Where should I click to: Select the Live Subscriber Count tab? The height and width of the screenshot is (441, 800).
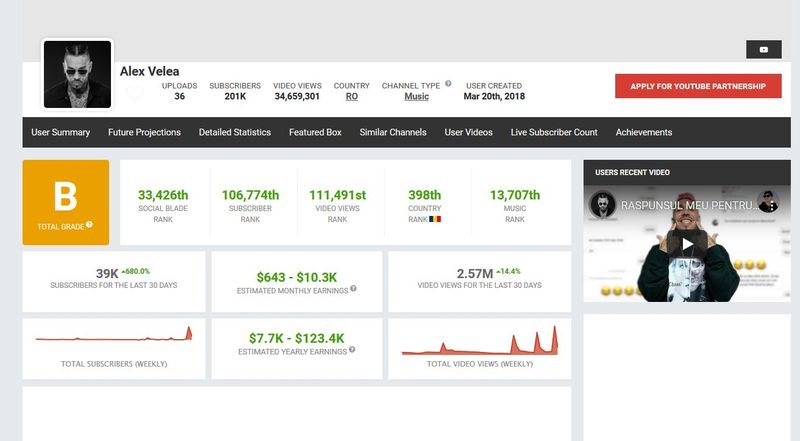[554, 132]
